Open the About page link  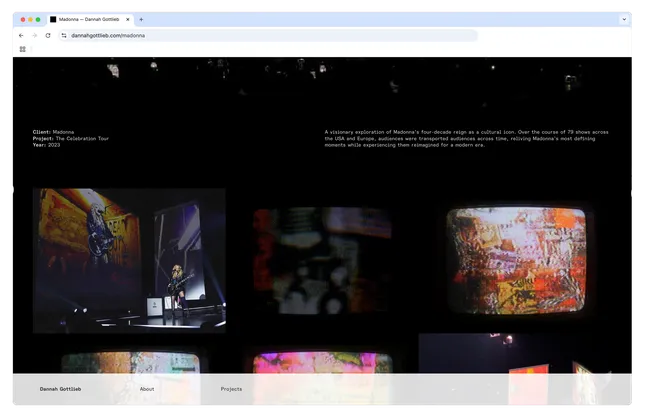coord(147,389)
